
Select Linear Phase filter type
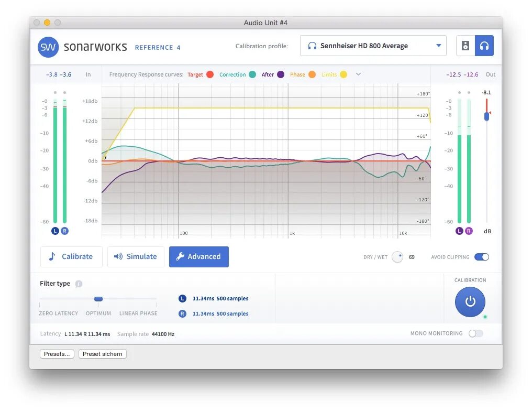[x=138, y=313]
